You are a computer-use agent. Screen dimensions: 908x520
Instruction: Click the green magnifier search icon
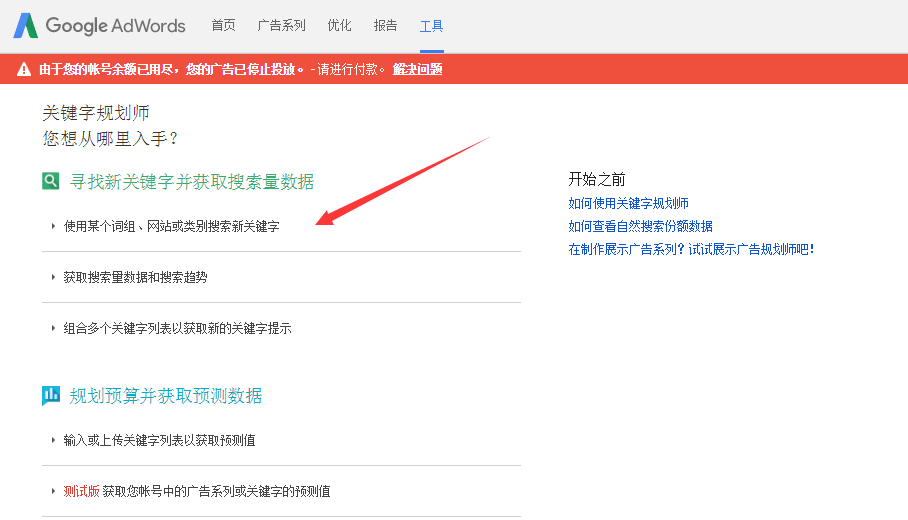click(x=50, y=181)
